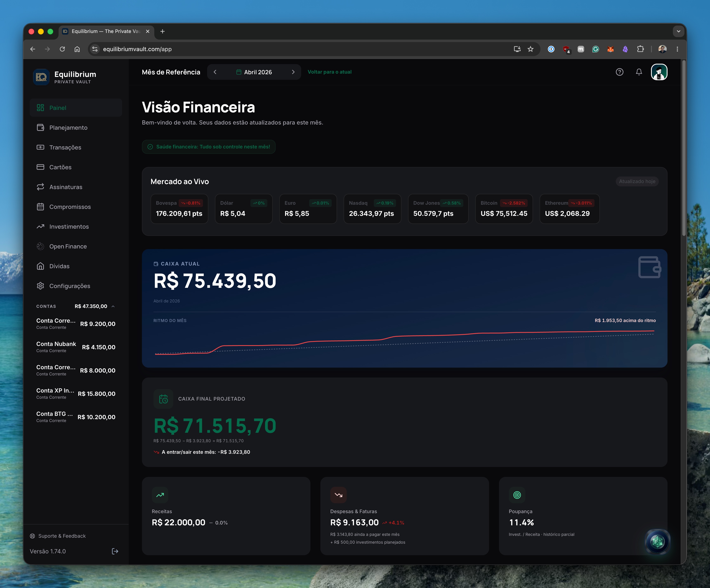Click the Equilibrium EQ logo
This screenshot has height=588, width=710.
41,77
